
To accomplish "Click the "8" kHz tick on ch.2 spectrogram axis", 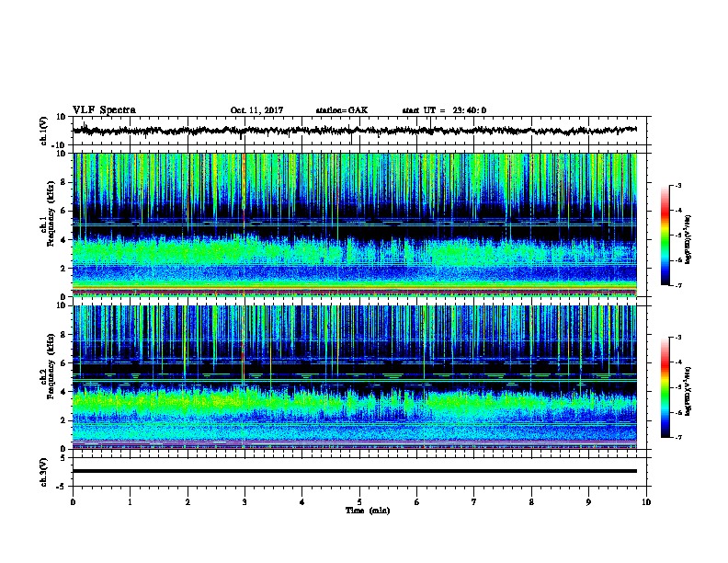I will (63, 335).
